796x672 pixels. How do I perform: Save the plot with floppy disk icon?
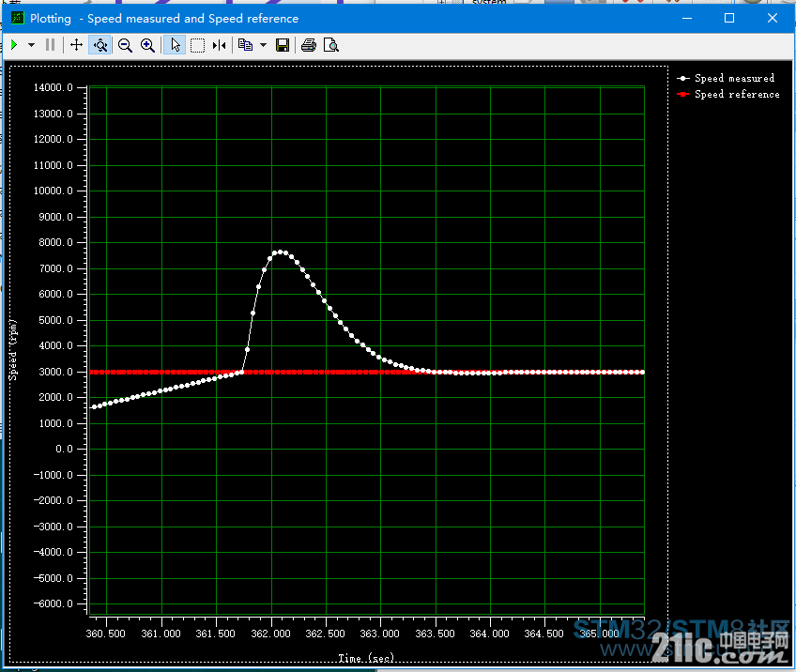click(x=283, y=45)
